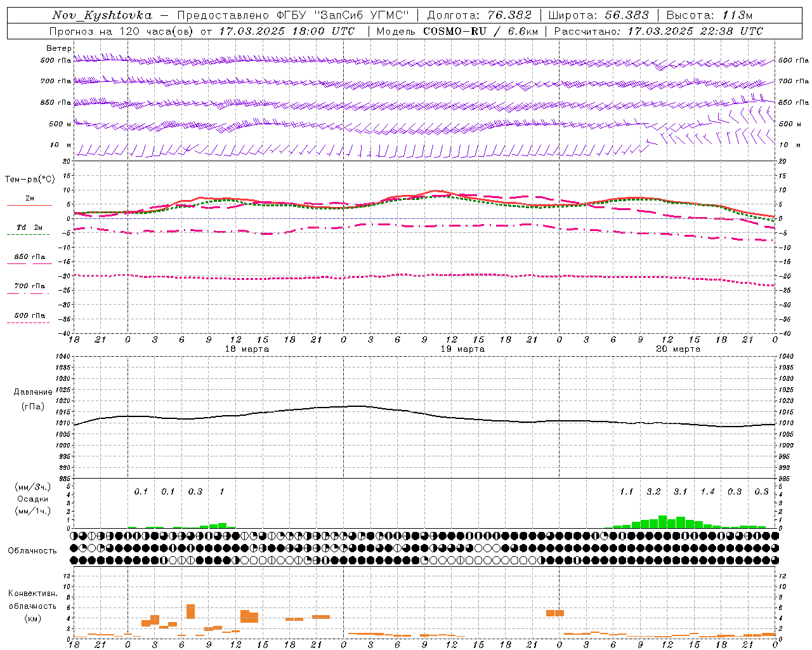
Task: Click the '850 гПа' temperature legend entry
Action: click(30, 257)
